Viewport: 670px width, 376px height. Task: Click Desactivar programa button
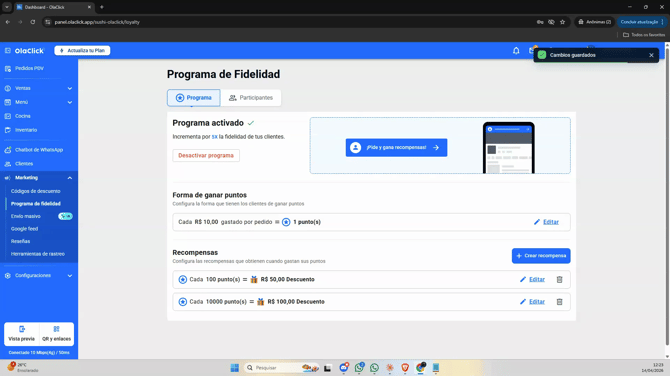coord(206,156)
